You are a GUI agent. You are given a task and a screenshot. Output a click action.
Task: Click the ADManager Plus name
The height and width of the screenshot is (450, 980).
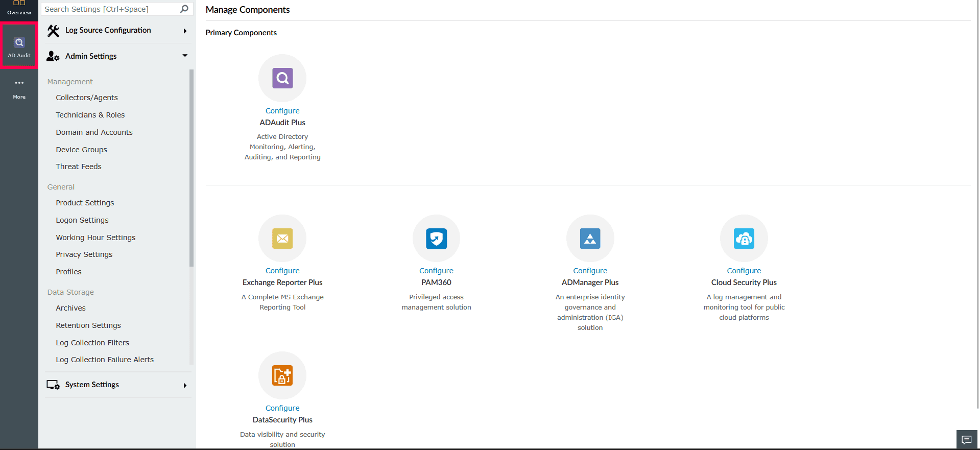point(590,282)
